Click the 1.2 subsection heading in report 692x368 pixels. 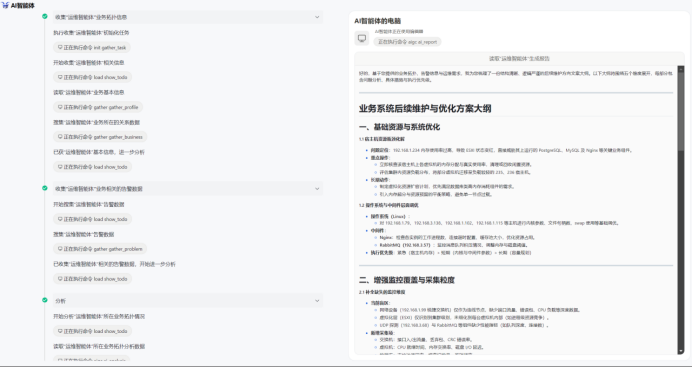pos(389,206)
